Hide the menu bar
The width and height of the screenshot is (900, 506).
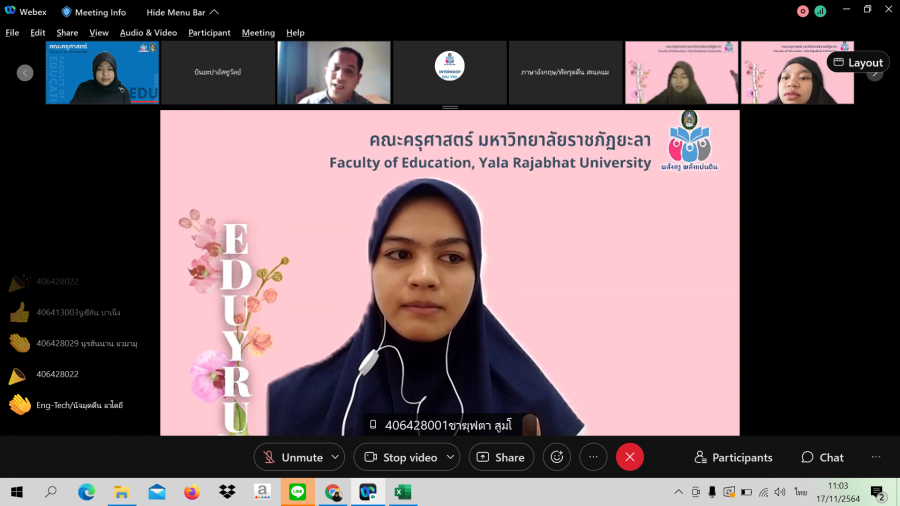[x=183, y=12]
